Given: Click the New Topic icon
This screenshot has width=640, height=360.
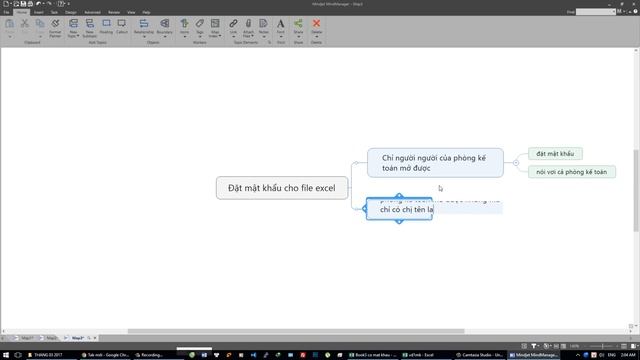Looking at the screenshot, I should (73, 24).
